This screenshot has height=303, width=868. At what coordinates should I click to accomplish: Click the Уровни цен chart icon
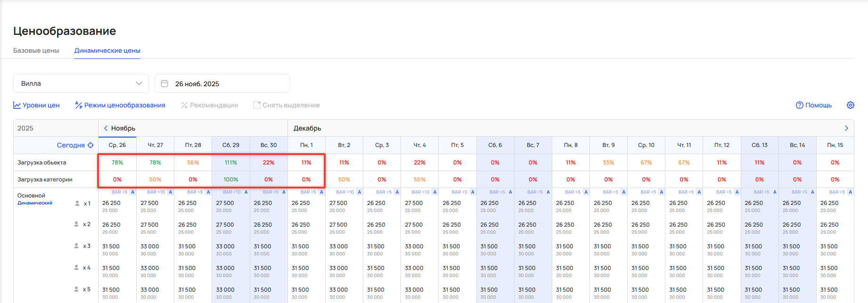[x=17, y=105]
